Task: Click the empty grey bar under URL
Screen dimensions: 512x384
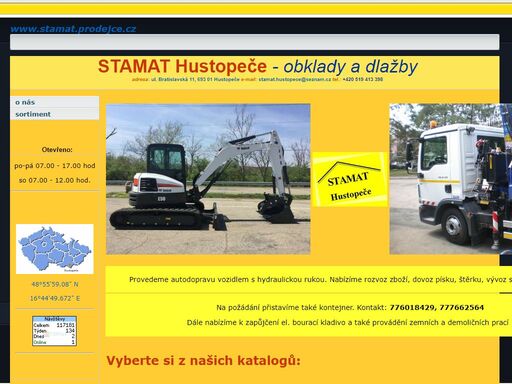Action: (x=255, y=42)
